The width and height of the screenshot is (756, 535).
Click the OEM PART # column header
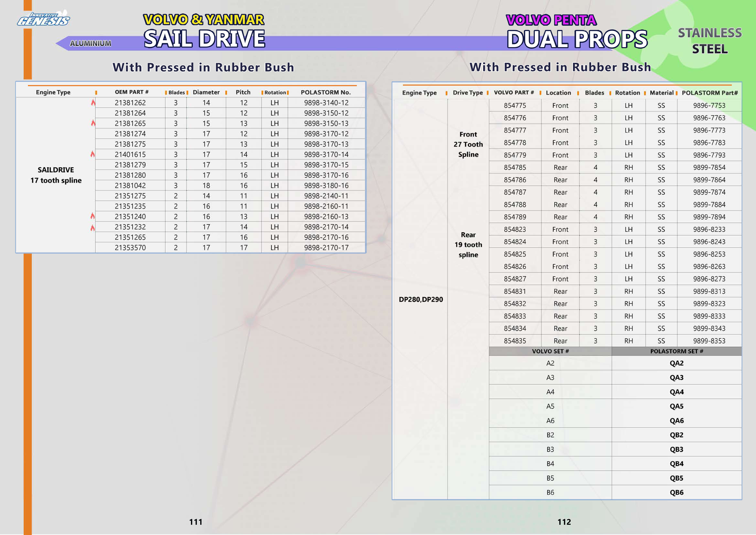click(132, 92)
